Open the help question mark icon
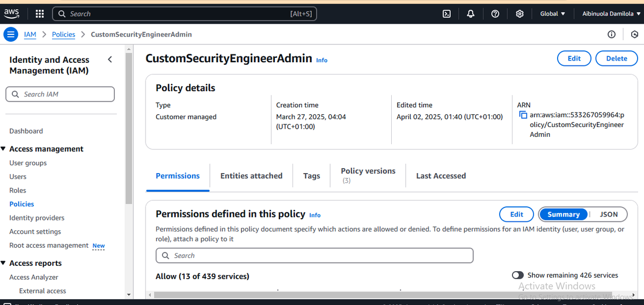The width and height of the screenshot is (644, 305). click(495, 13)
